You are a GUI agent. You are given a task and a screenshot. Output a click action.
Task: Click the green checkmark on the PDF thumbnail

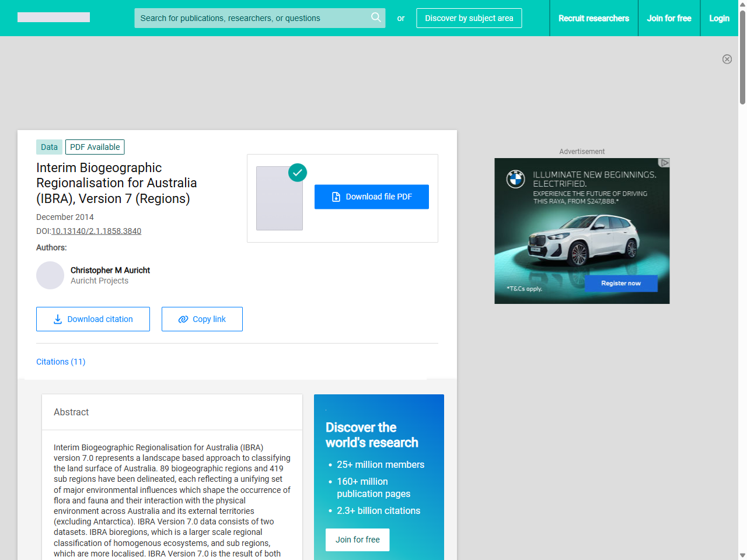(298, 173)
